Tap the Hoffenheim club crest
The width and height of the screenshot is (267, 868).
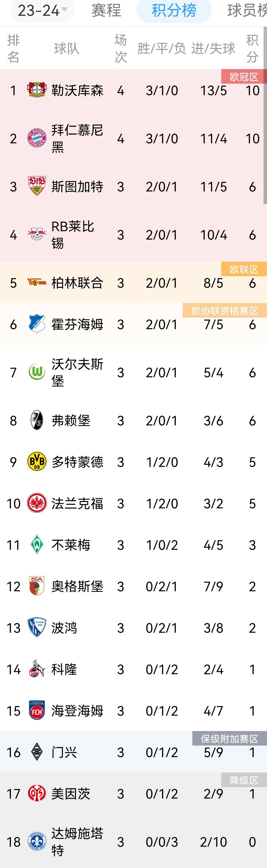37,324
